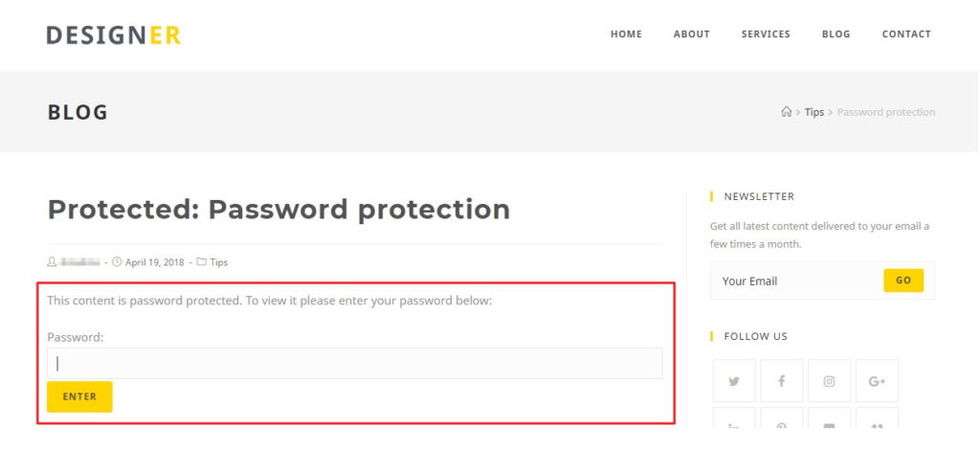
Task: Open the Google Plus icon
Action: pyautogui.click(x=877, y=381)
